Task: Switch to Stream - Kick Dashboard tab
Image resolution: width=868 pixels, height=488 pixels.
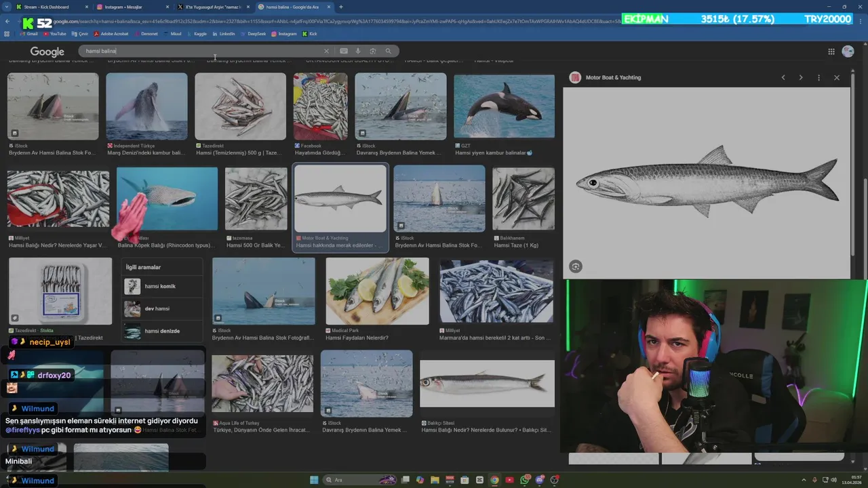Action: pos(52,7)
